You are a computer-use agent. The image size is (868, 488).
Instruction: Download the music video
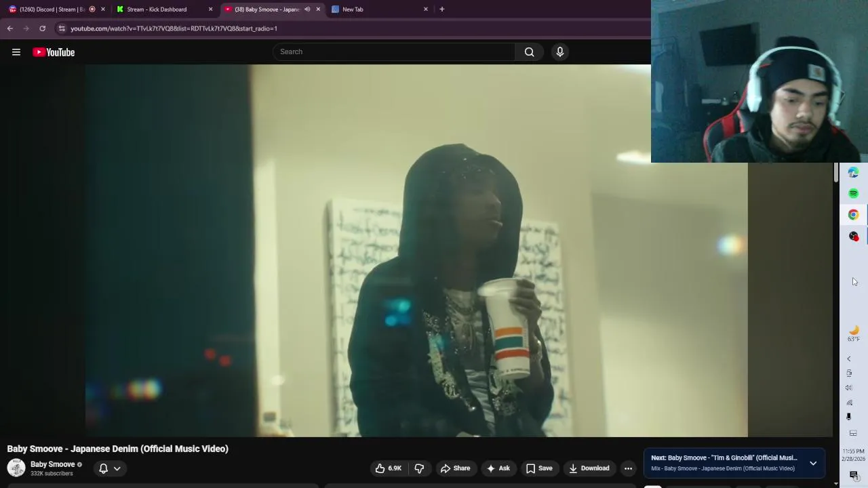click(589, 468)
